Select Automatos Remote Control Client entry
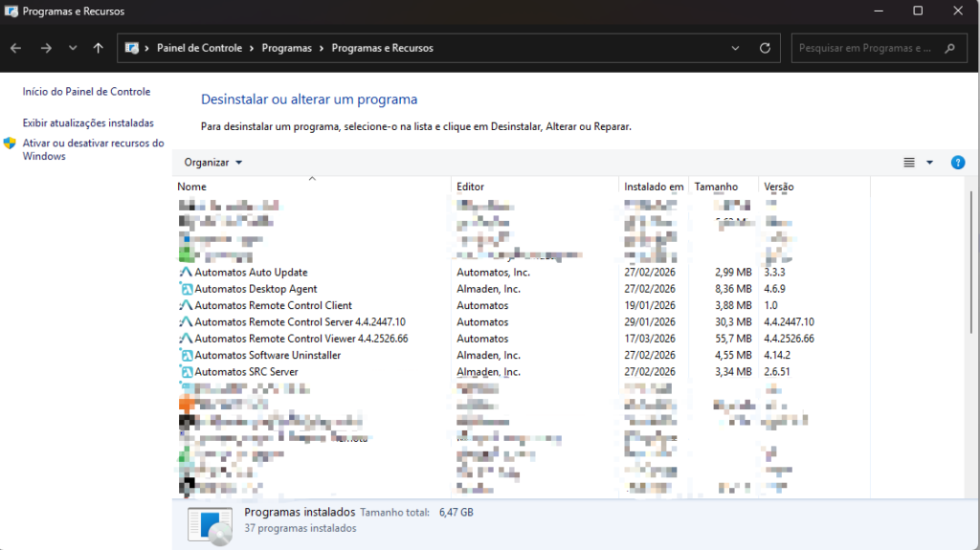 pos(273,306)
